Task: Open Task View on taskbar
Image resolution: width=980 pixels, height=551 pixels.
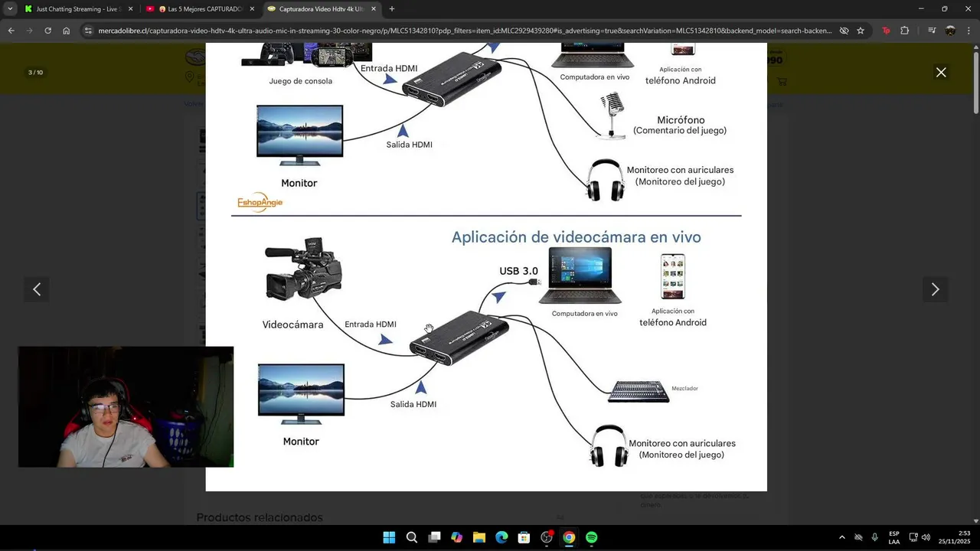Action: tap(434, 537)
